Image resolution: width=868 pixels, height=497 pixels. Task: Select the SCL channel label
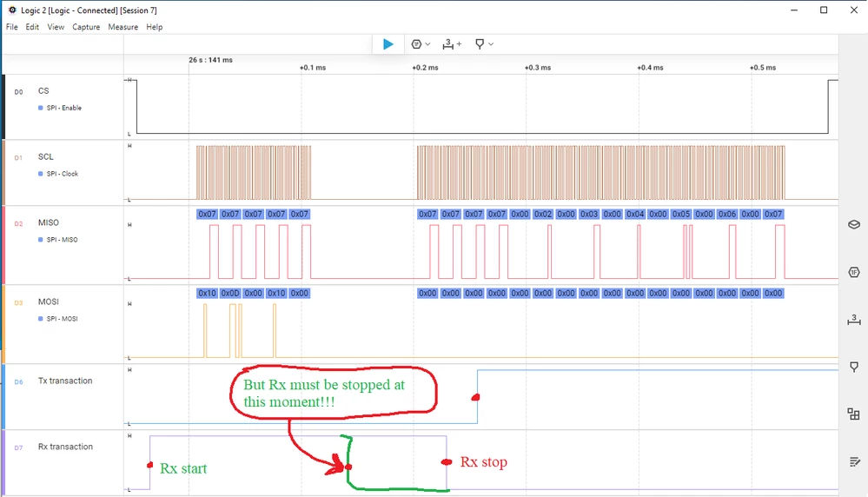(46, 156)
